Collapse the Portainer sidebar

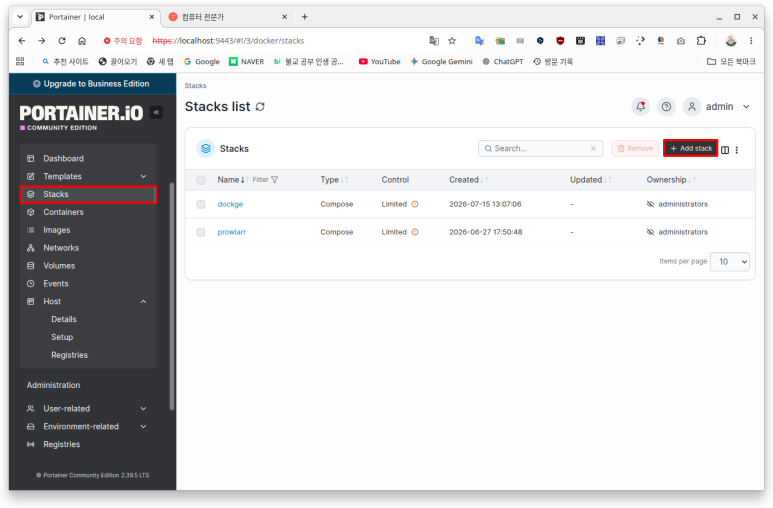[x=156, y=112]
